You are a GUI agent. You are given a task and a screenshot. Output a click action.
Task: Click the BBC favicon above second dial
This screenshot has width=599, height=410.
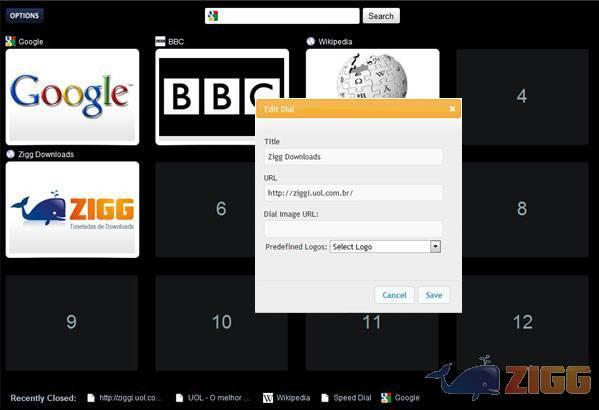(x=160, y=41)
